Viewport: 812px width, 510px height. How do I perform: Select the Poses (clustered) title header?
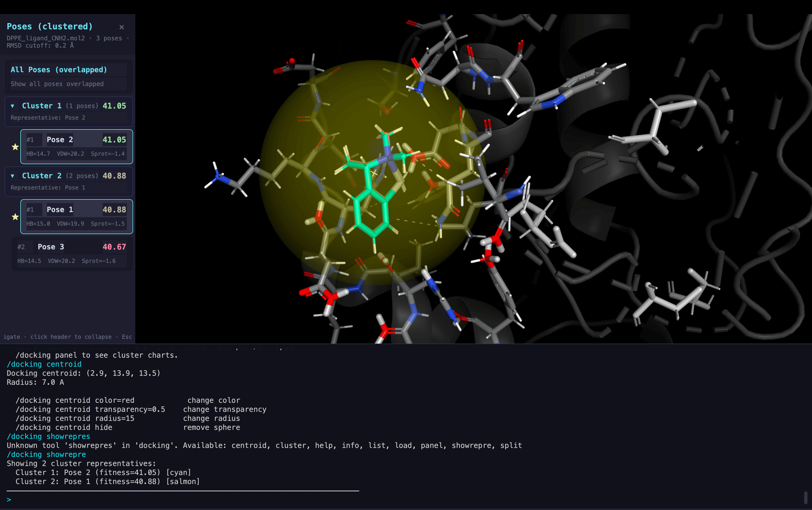[49, 26]
